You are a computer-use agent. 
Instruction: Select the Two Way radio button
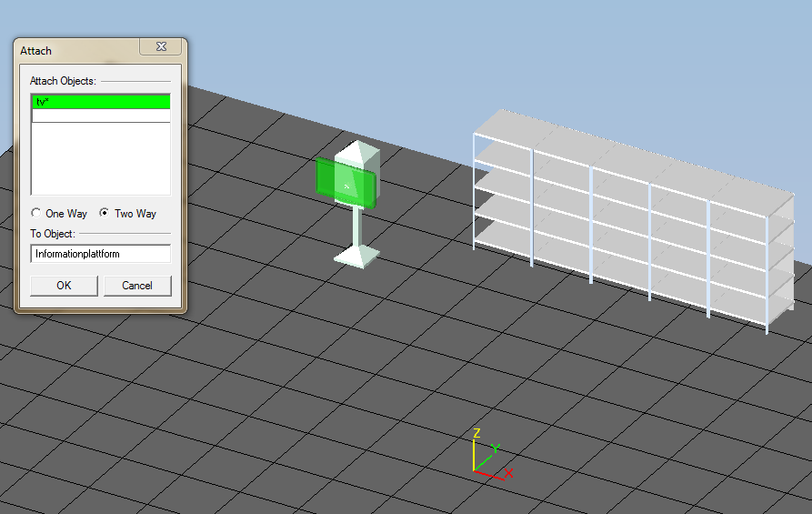(104, 213)
